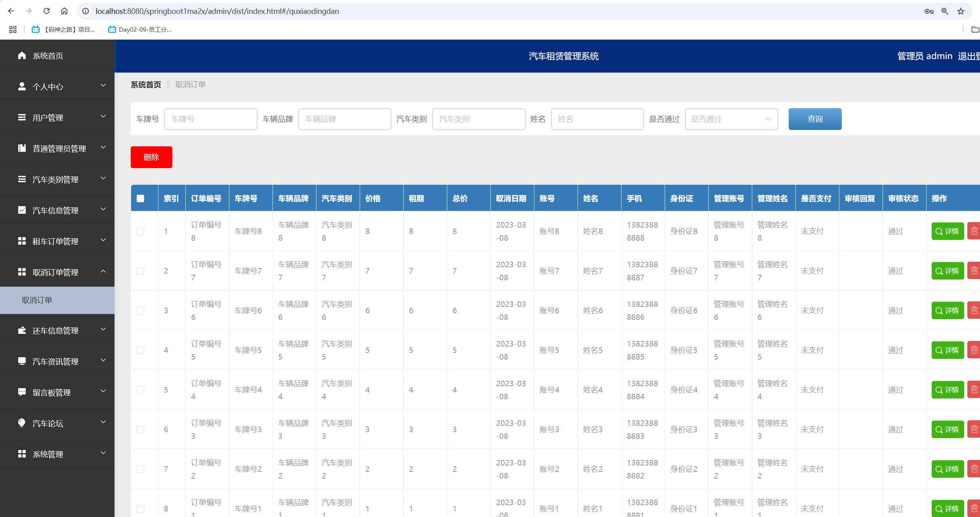Viewport: 980px width, 517px height.
Task: Delete row 账号2 with trash icon
Action: (x=974, y=469)
